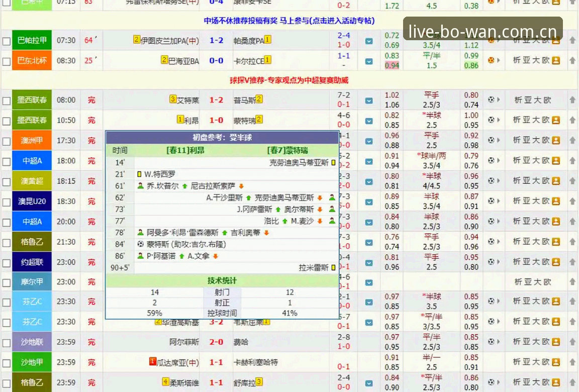
Task: Open ball icon for 澳昆U20 18:30 match
Action: 491,201
